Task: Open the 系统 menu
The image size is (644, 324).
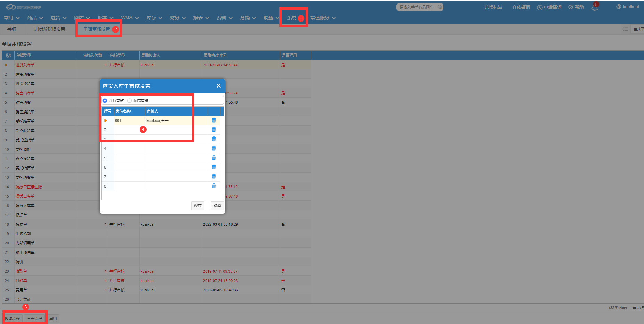Action: click(292, 18)
